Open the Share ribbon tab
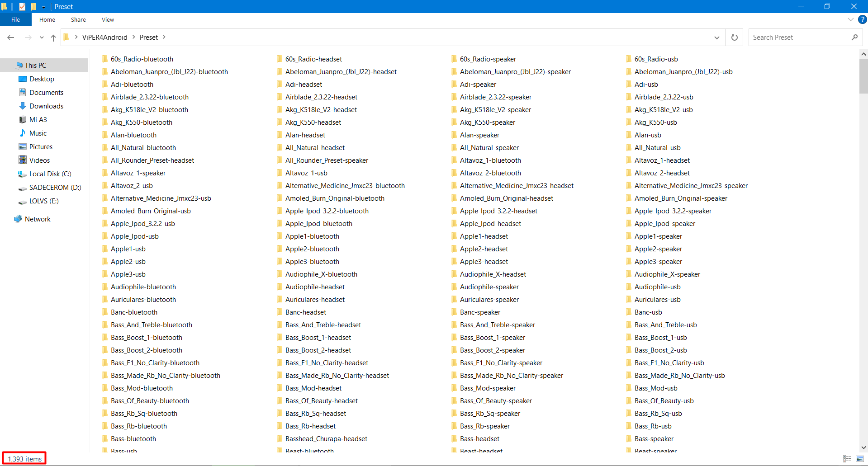This screenshot has height=466, width=868. click(78, 19)
